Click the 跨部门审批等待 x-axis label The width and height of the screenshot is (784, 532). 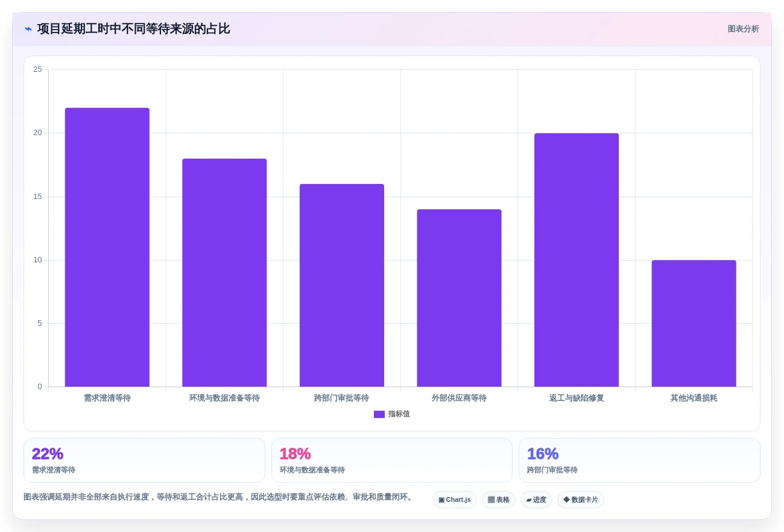[x=342, y=398]
